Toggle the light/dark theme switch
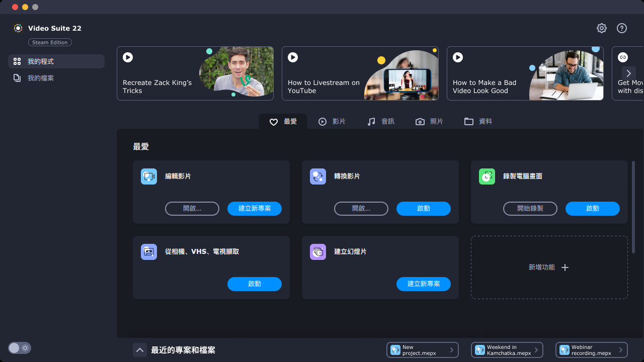Screen dimensions: 644x362 [19, 348]
